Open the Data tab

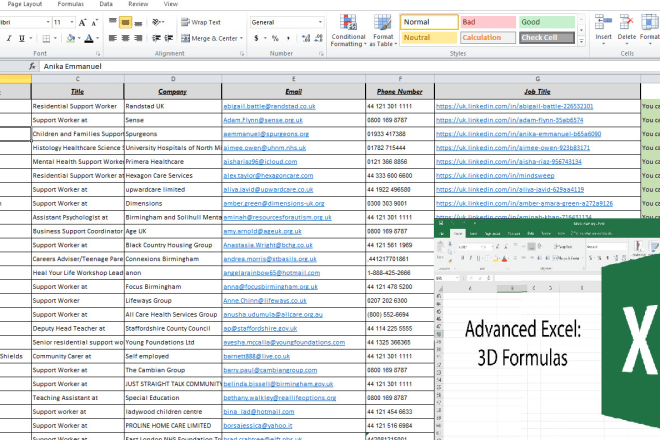[106, 4]
